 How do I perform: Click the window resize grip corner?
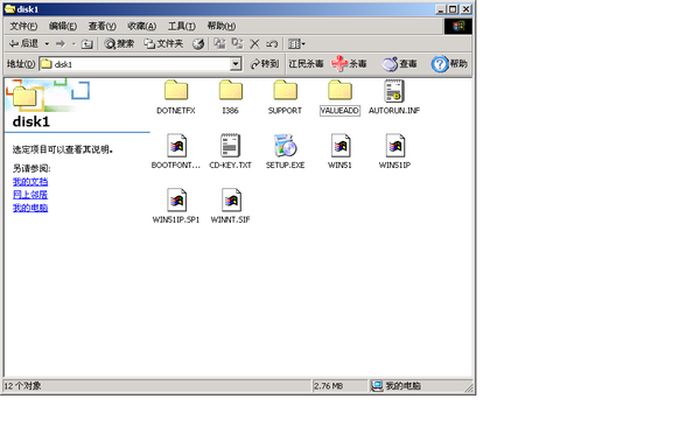point(469,388)
